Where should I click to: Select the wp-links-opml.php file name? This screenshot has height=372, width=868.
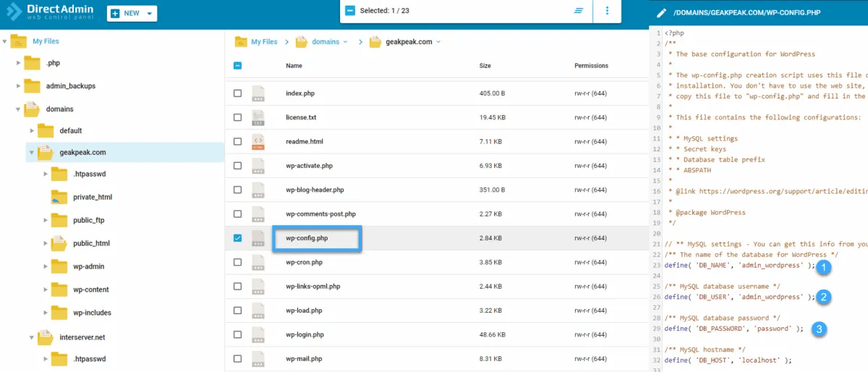click(312, 287)
